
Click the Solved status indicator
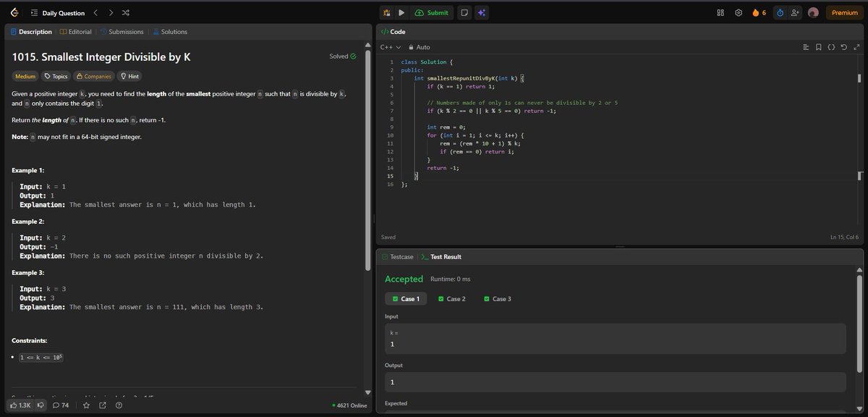click(x=343, y=56)
